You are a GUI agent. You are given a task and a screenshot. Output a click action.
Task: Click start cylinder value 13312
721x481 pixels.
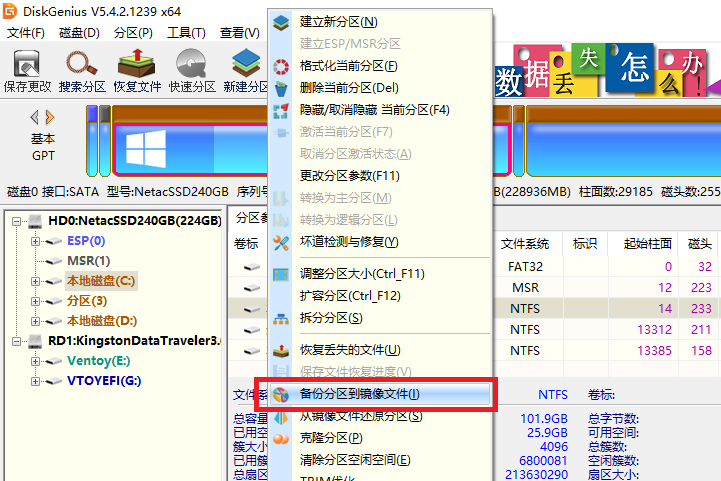[654, 330]
